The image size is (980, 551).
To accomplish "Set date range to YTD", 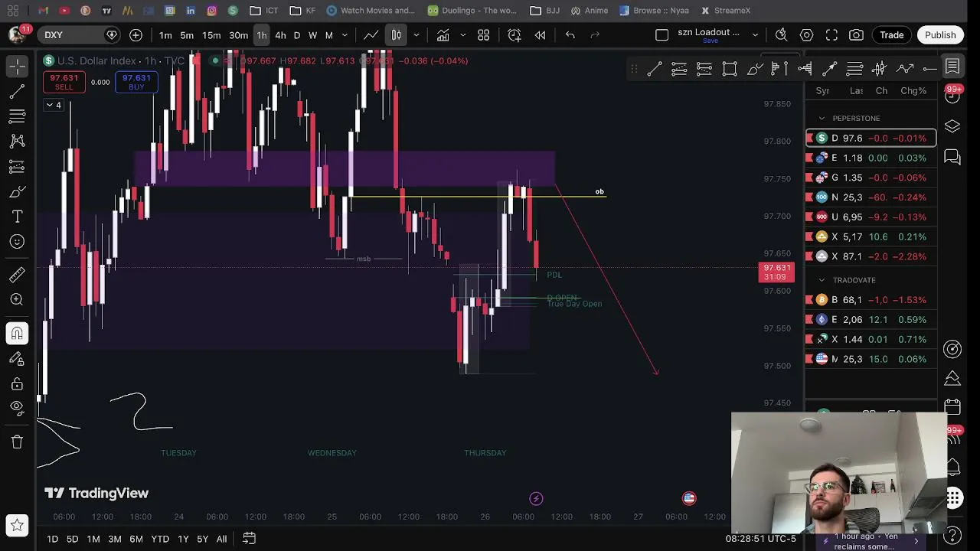I will [x=160, y=539].
